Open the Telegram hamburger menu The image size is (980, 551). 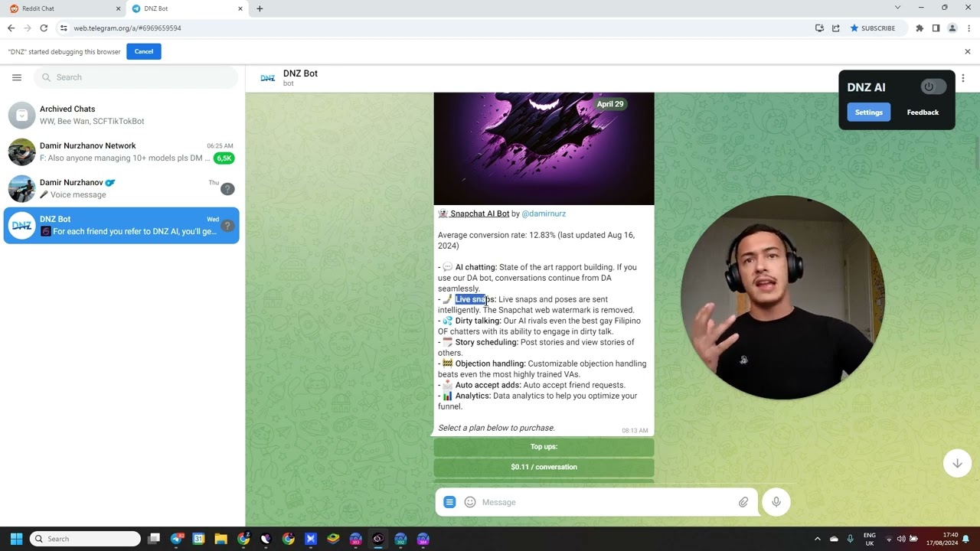[x=17, y=77]
